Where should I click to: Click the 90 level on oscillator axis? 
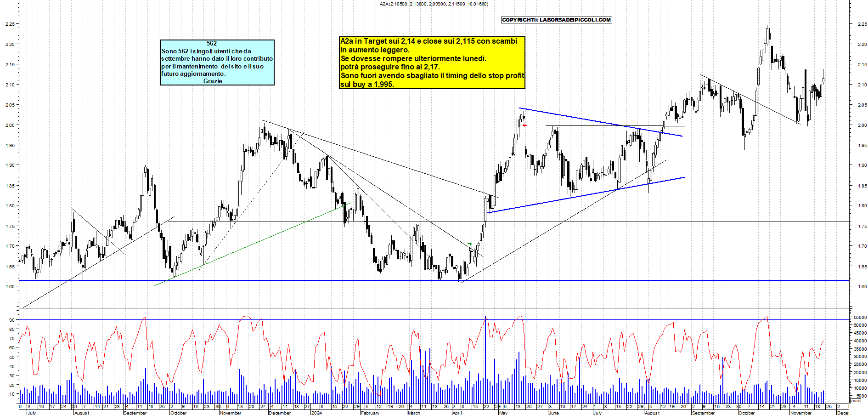[12, 320]
